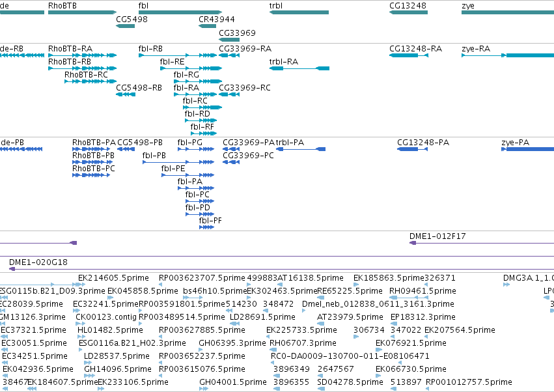
Task: Select transcript RhoBTB-RC
Action: 90,81
